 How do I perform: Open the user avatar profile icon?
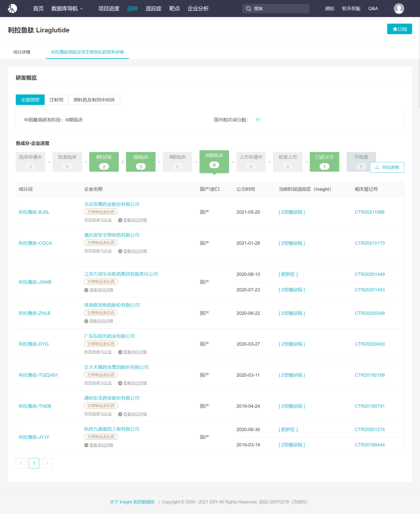tap(399, 8)
